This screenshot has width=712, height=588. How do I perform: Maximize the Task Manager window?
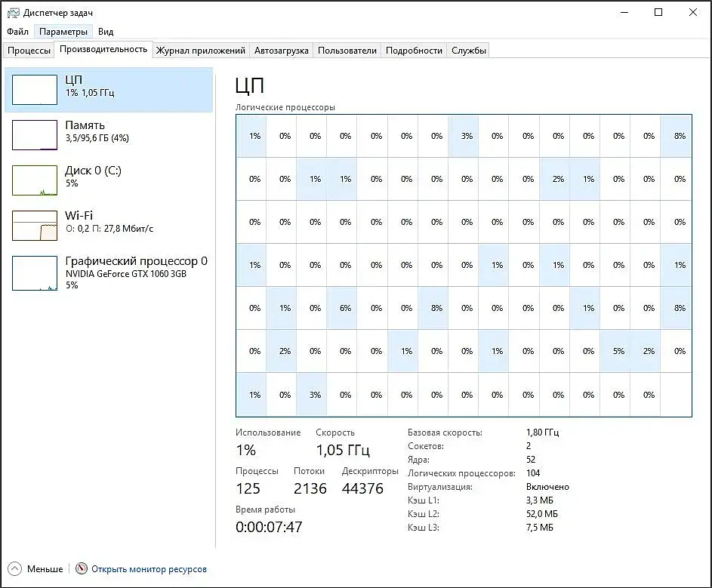(658, 12)
